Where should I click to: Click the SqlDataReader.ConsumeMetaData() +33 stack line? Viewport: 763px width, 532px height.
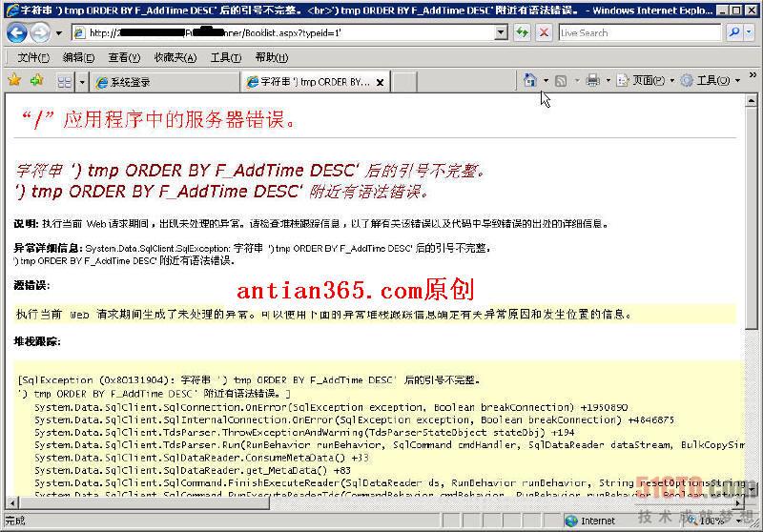[201, 458]
